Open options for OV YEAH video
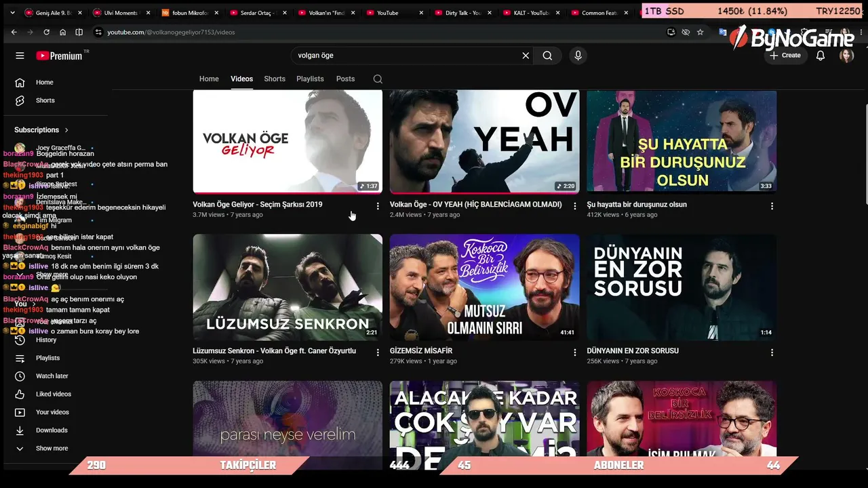The width and height of the screenshot is (868, 488). click(x=575, y=205)
